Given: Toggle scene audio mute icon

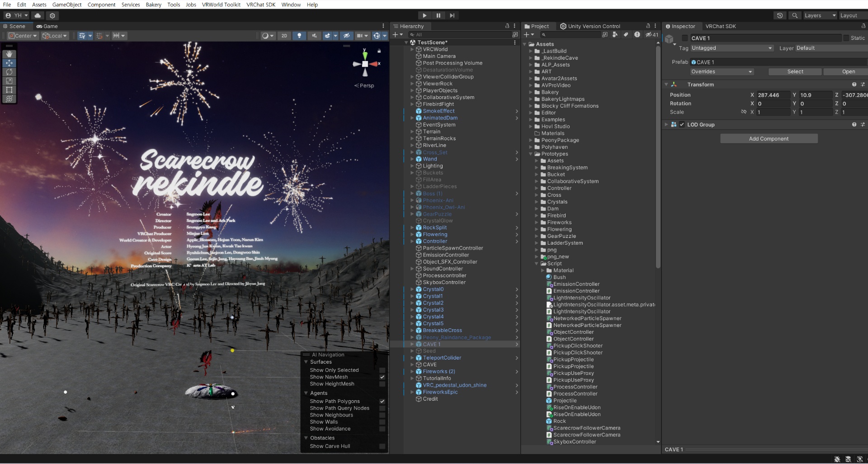Looking at the screenshot, I should point(314,36).
